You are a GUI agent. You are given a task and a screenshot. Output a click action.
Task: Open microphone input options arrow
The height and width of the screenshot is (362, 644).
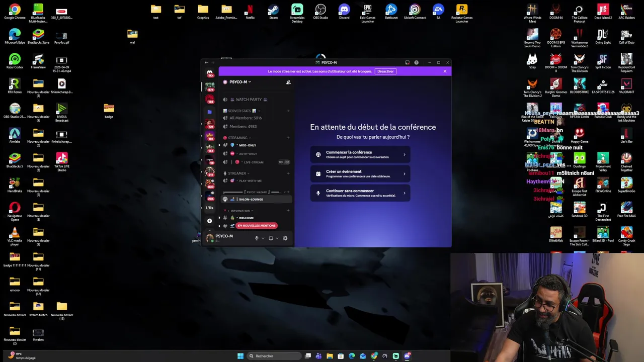[x=263, y=238]
